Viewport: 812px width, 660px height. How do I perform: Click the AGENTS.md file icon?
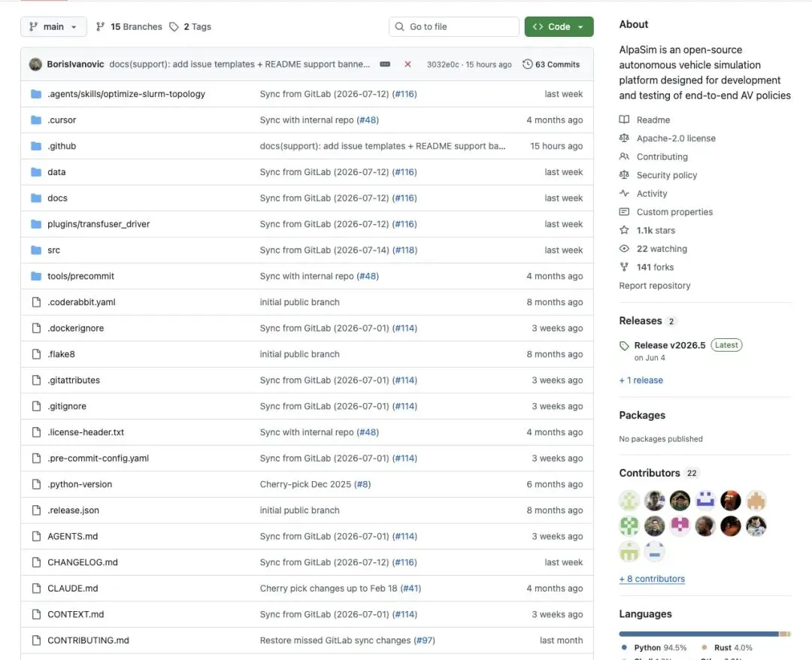(x=36, y=536)
